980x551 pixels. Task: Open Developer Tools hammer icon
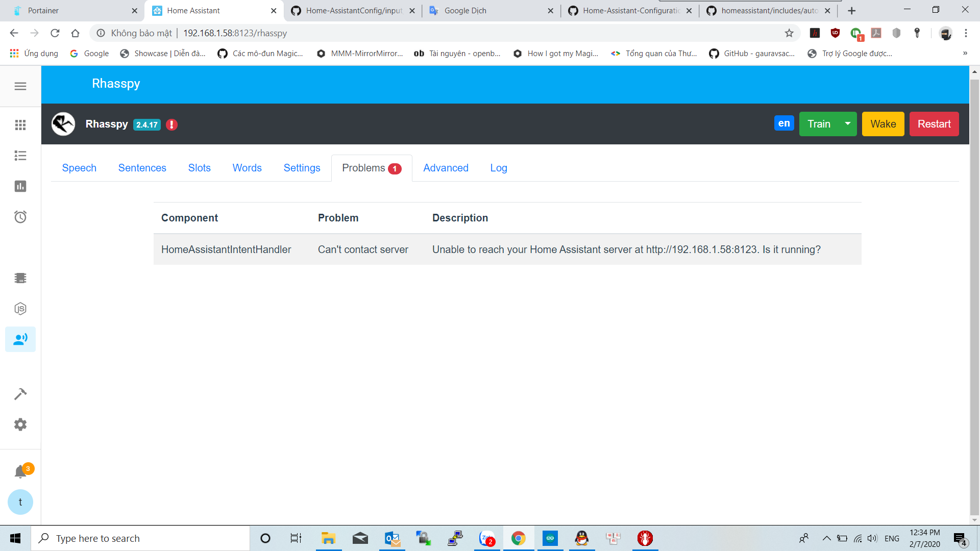[20, 393]
